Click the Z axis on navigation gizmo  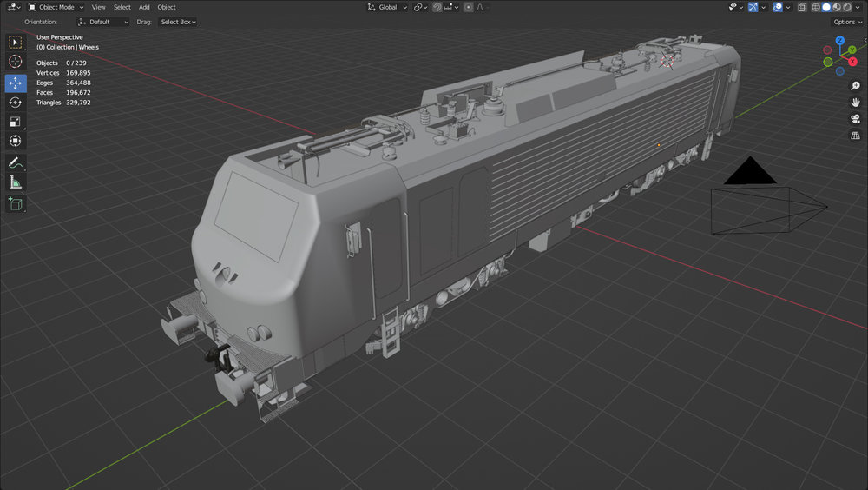pos(839,41)
